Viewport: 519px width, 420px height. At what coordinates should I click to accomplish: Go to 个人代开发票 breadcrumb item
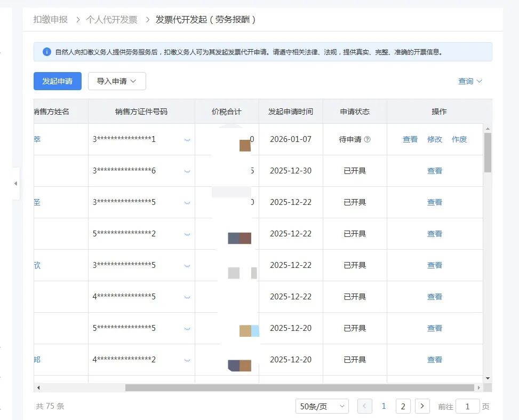pyautogui.click(x=111, y=20)
